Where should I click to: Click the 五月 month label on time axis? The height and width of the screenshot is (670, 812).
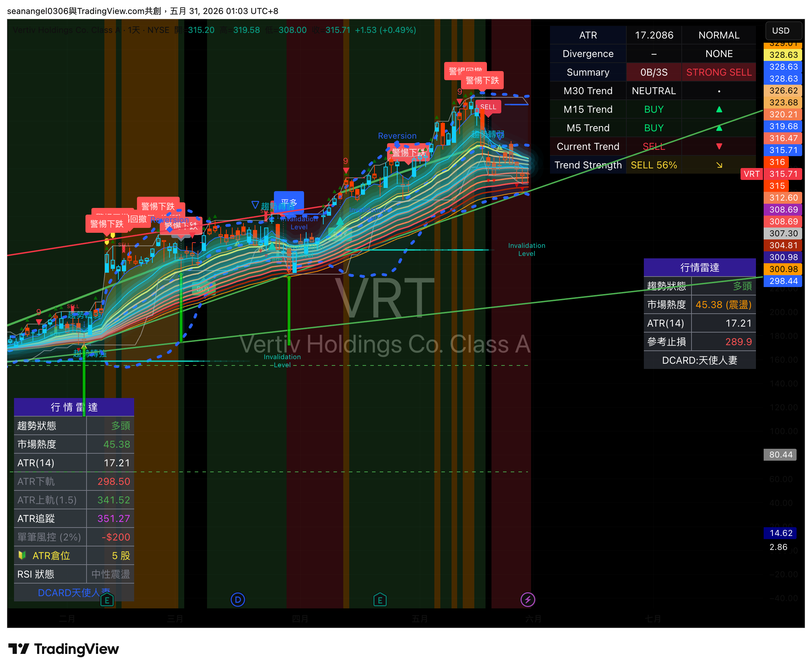coord(419,619)
